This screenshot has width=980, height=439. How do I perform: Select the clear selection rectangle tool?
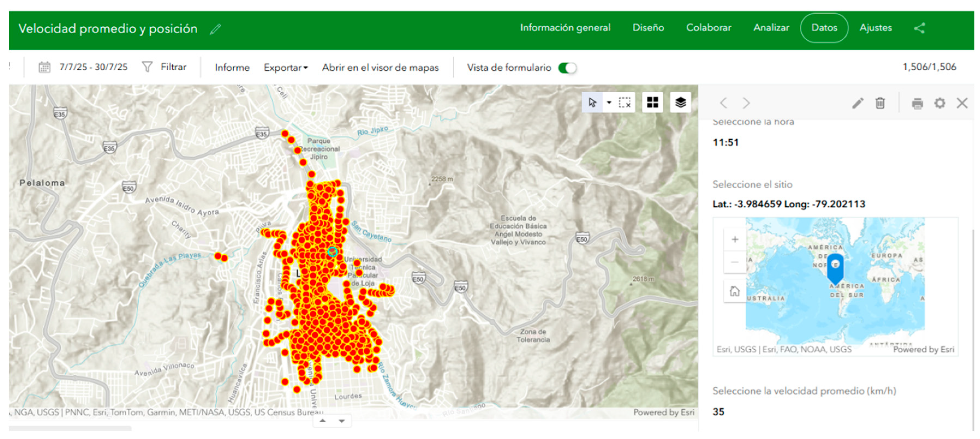tap(624, 103)
